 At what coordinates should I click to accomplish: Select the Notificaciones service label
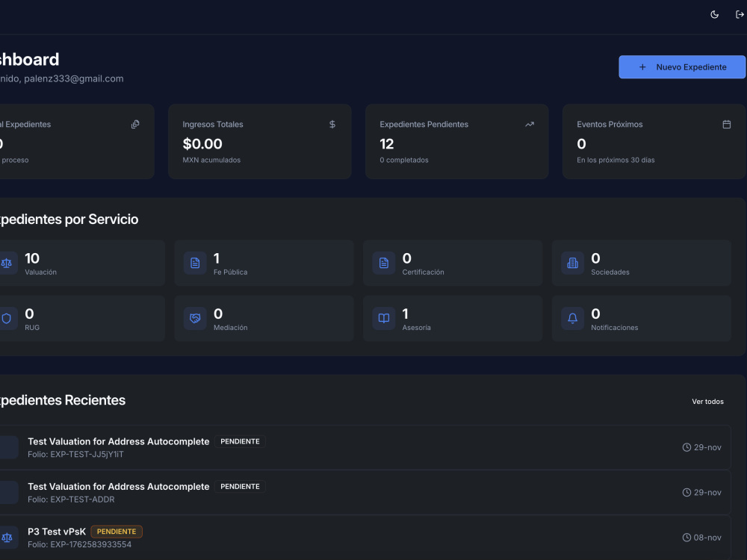tap(615, 328)
